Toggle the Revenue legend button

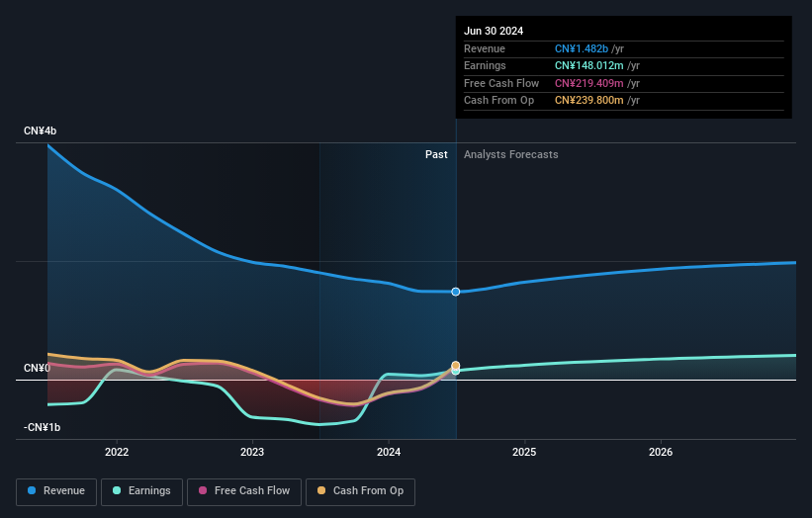pos(56,491)
